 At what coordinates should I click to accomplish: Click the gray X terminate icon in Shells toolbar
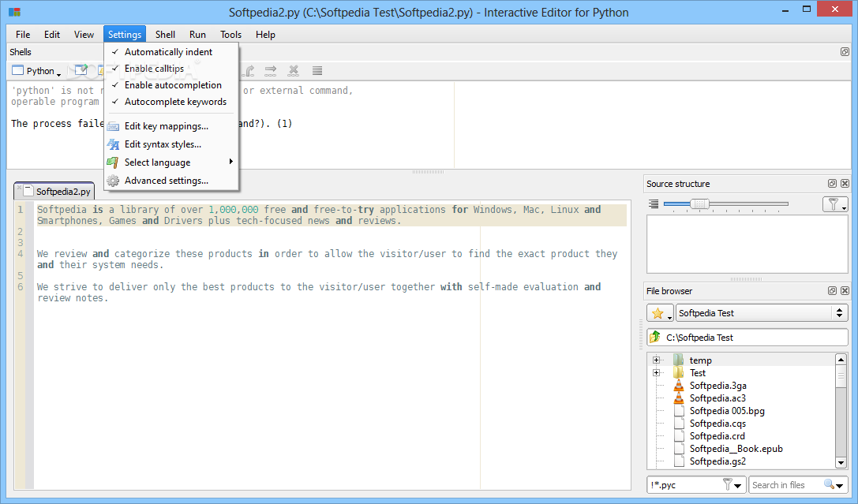[x=294, y=70]
